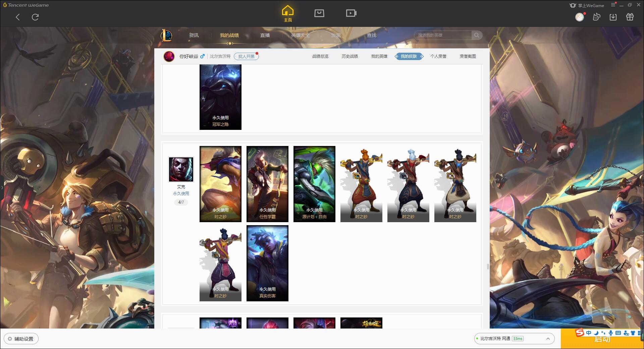Click the summoner name 你好峡谷
Screen dimensions: 644x349
(189, 56)
